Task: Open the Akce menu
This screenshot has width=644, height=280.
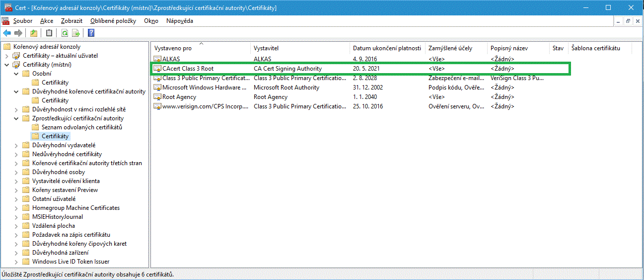Action: [x=47, y=21]
